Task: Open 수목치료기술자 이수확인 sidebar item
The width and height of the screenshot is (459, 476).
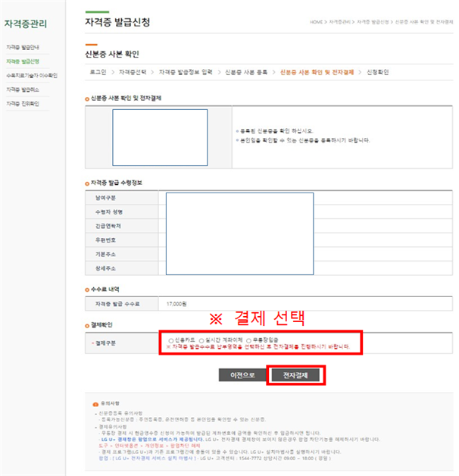Action: coord(32,75)
